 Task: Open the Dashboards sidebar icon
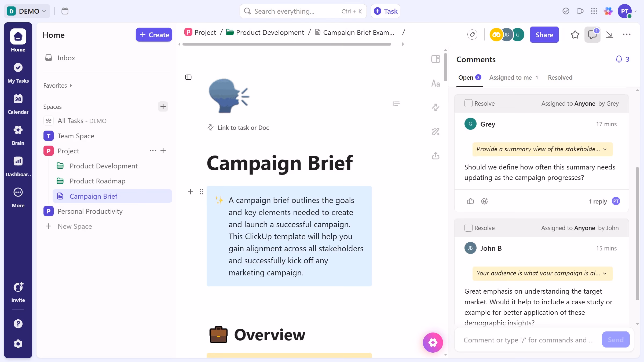tap(18, 166)
